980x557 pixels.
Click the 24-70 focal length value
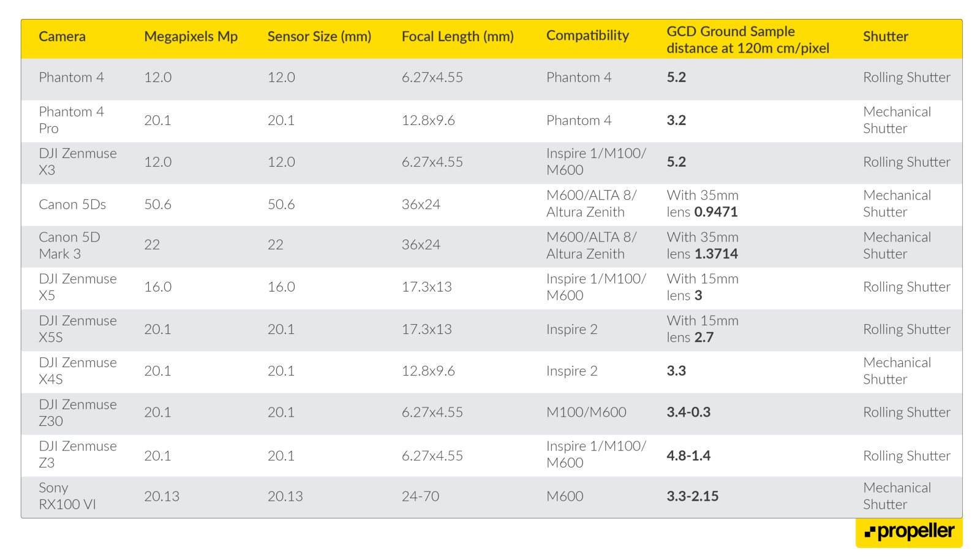tap(420, 496)
